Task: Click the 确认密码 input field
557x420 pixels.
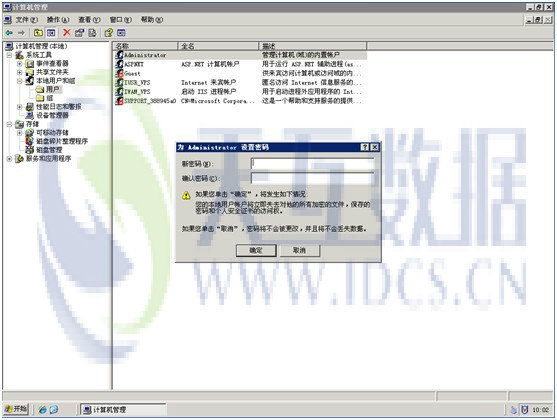Action: (x=312, y=178)
